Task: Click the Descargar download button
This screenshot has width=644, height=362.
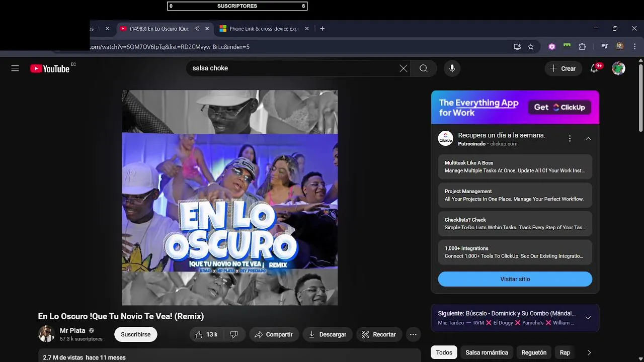Action: (328, 334)
